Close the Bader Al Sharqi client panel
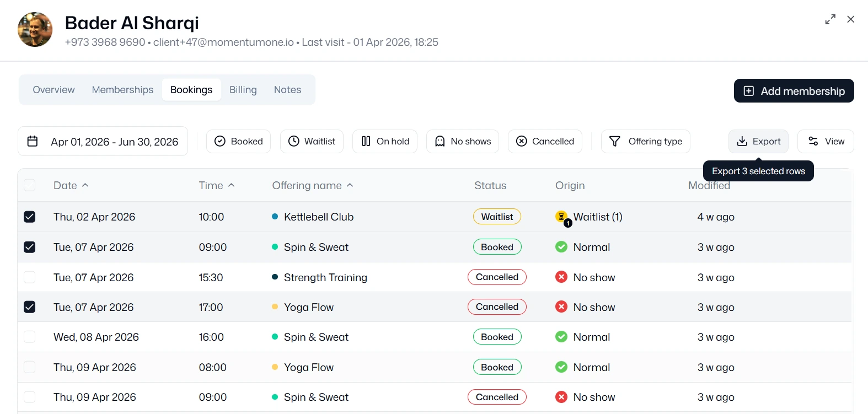Image resolution: width=868 pixels, height=414 pixels. pos(851,19)
